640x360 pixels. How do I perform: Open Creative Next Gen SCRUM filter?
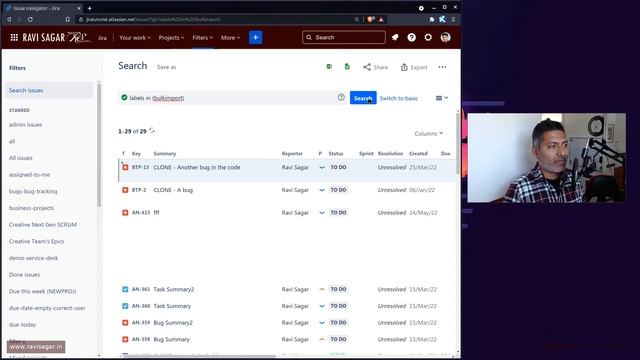(43, 224)
